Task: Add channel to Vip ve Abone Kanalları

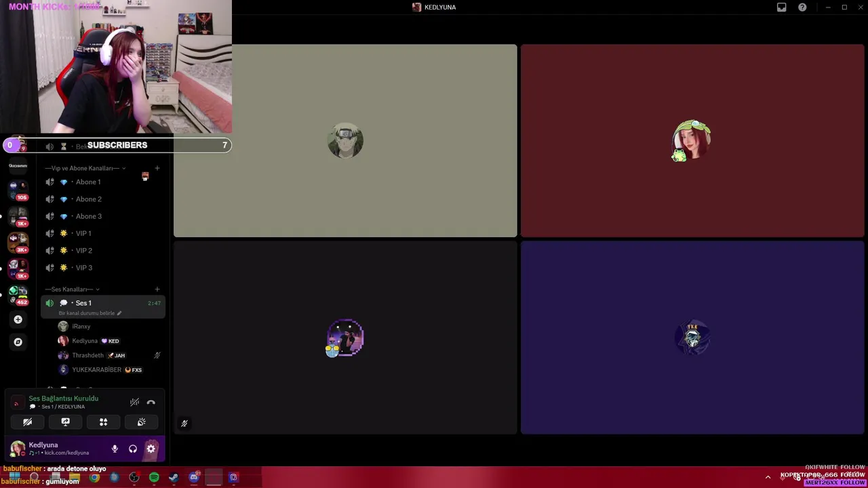Action: (157, 168)
